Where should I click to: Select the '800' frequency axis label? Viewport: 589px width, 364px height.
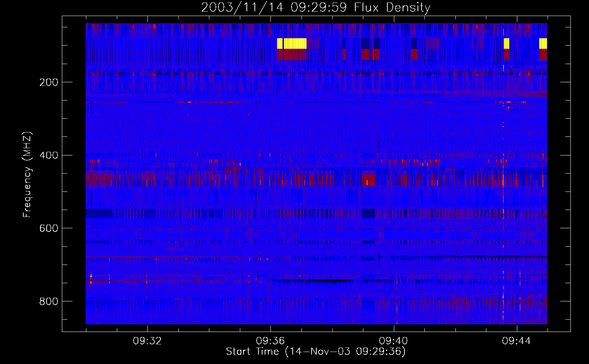[49, 301]
